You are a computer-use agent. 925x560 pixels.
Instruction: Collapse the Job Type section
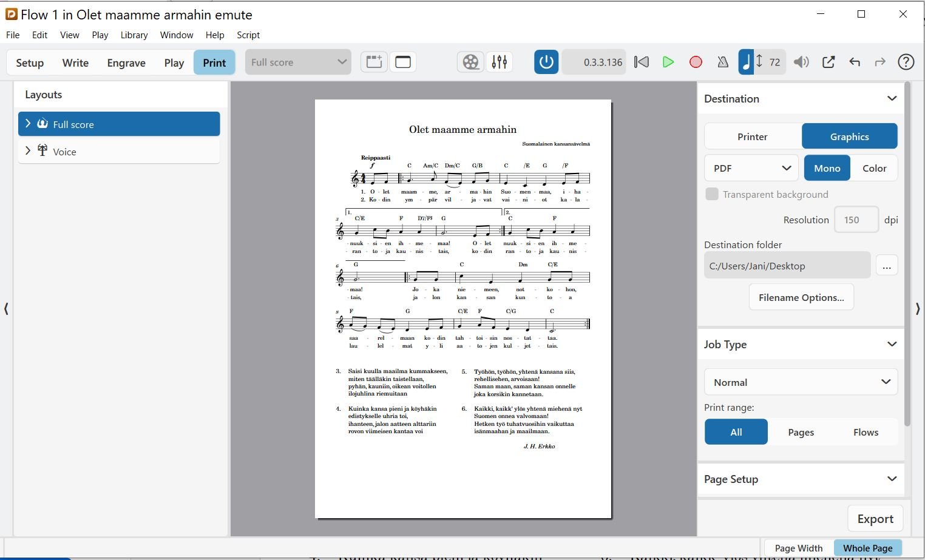tap(892, 344)
